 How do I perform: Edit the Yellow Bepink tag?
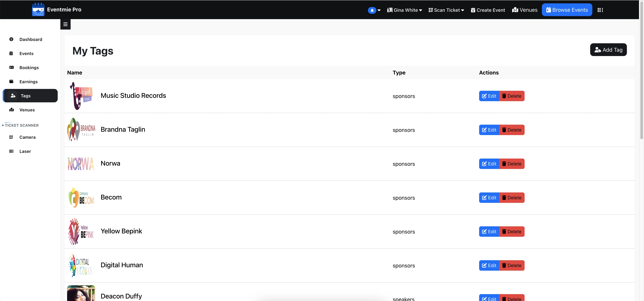coord(489,232)
